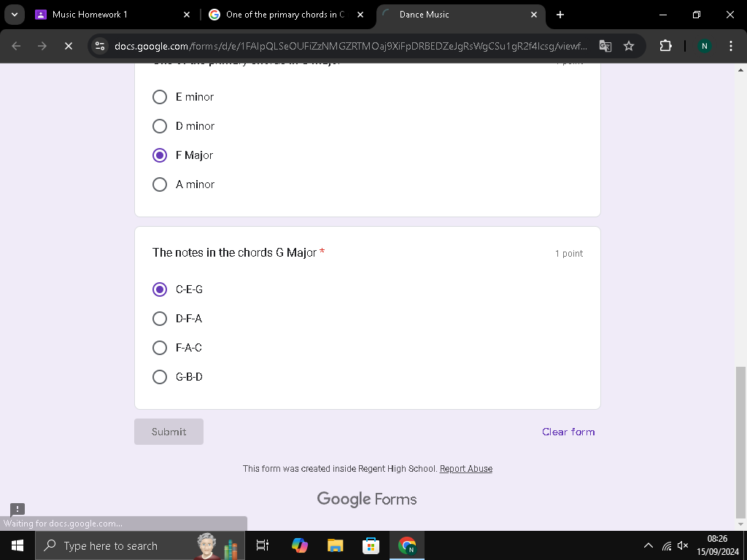Screen dimensions: 747x560
Task: Expand the tab search dropdown
Action: pos(15,15)
